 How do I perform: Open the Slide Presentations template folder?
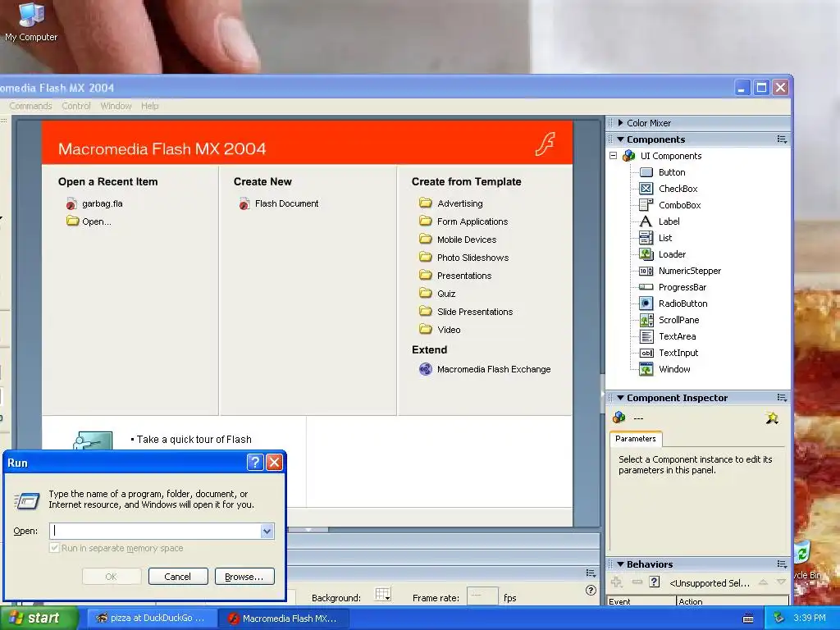coord(466,312)
